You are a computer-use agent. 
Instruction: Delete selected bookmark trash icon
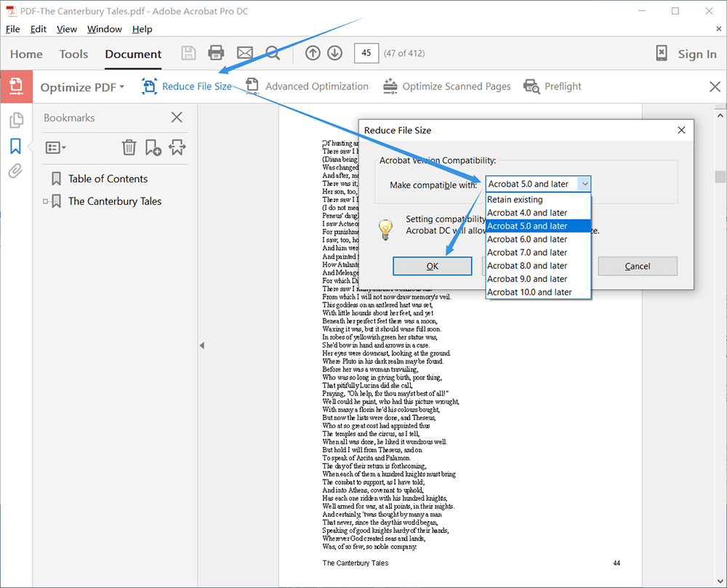[x=129, y=148]
